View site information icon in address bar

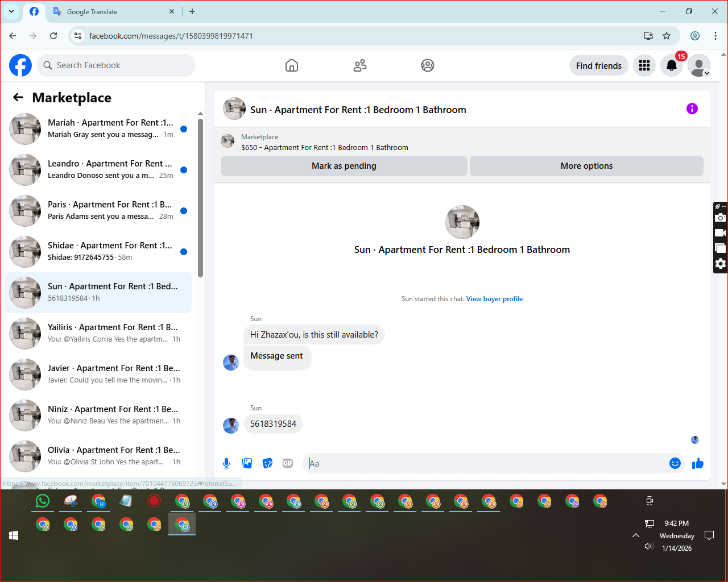point(78,36)
